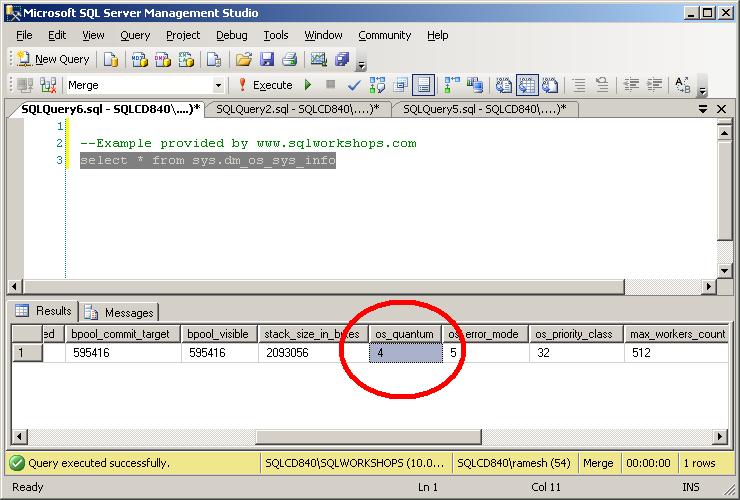Select results row 1 header
Screen dimensions: 740x500
click(x=27, y=353)
